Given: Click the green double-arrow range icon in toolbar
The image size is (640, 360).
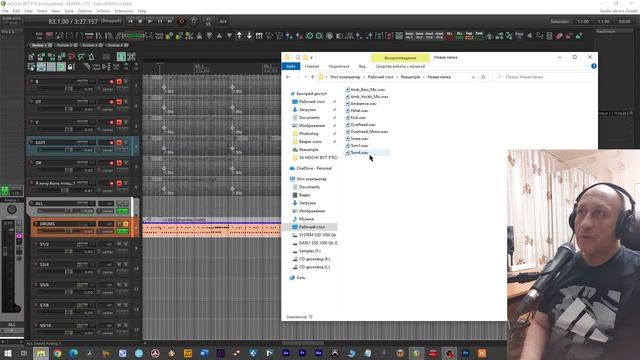Looking at the screenshot, I should [135, 36].
